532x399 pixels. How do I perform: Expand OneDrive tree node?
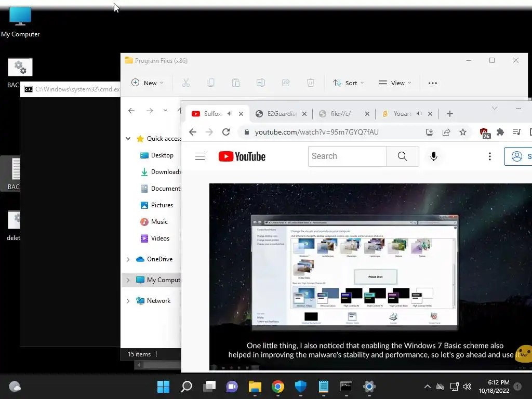(x=128, y=259)
